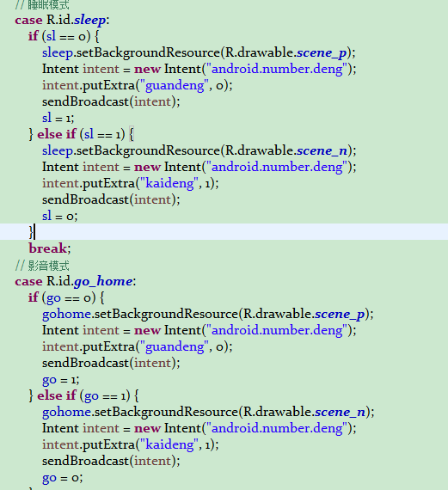Click putExtra "kaideng" line in sleep case
This screenshot has height=490, width=448.
pyautogui.click(x=131, y=183)
